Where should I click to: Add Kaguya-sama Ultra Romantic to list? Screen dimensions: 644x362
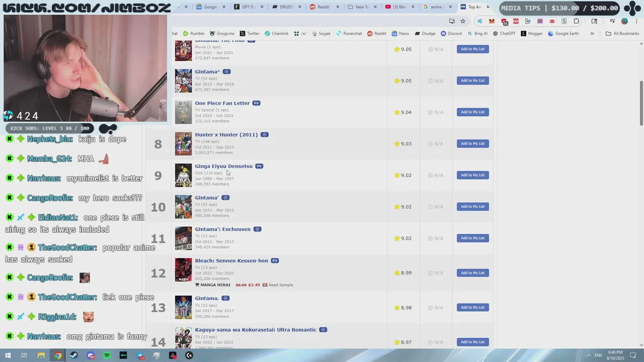[473, 342]
